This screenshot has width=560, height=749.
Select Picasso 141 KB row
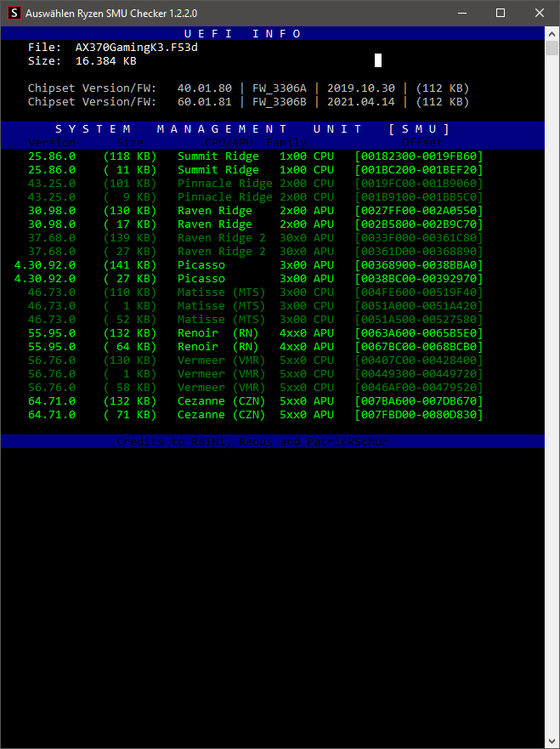point(249,264)
